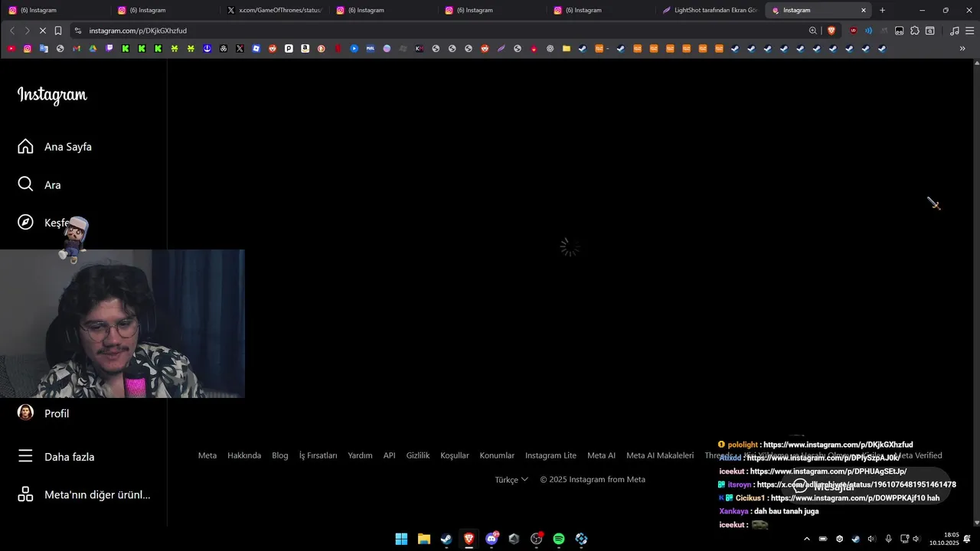Go back using browser back arrow
Screen dimensions: 980x551
(12, 31)
